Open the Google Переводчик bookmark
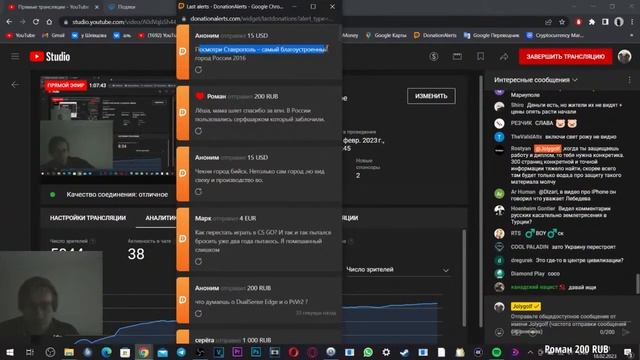 point(491,36)
